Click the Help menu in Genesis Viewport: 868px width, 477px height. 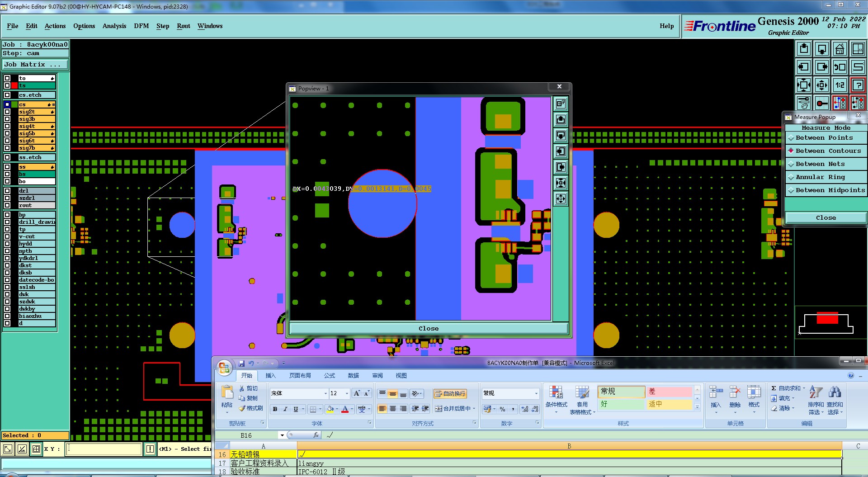pos(666,26)
